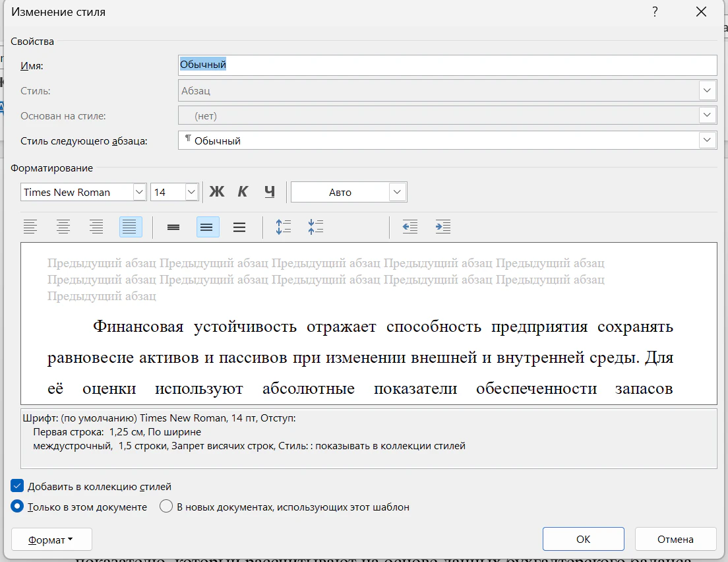Close the Изменение стиля dialog

tap(701, 12)
